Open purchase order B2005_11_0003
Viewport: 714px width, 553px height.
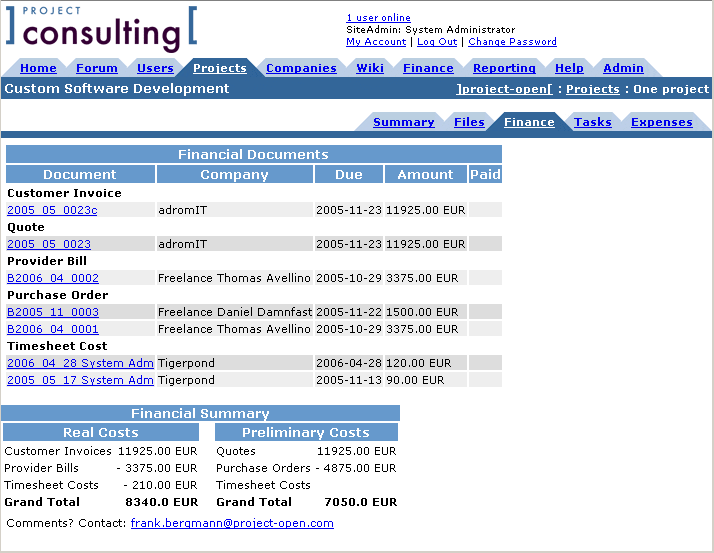pyautogui.click(x=53, y=312)
